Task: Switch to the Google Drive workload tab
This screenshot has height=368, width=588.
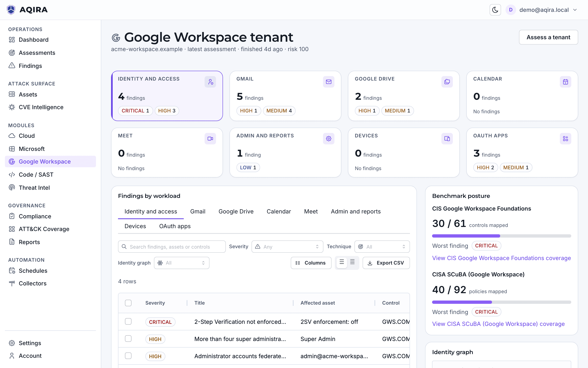Action: click(236, 212)
